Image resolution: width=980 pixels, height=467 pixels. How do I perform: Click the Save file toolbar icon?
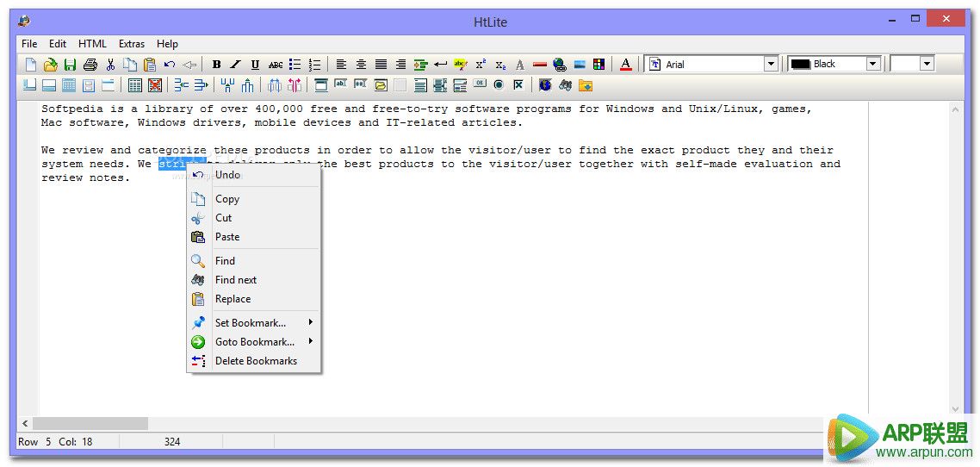70,65
